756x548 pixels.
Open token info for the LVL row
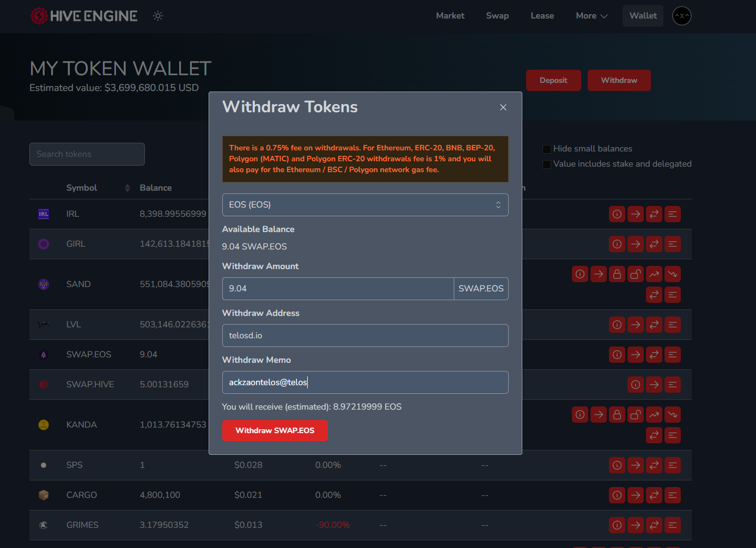pos(617,325)
